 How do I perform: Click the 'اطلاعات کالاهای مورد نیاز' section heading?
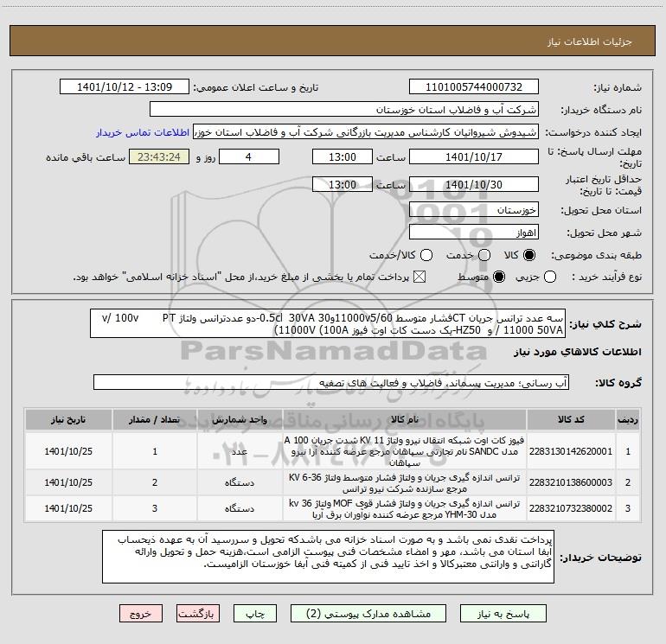[x=578, y=352]
